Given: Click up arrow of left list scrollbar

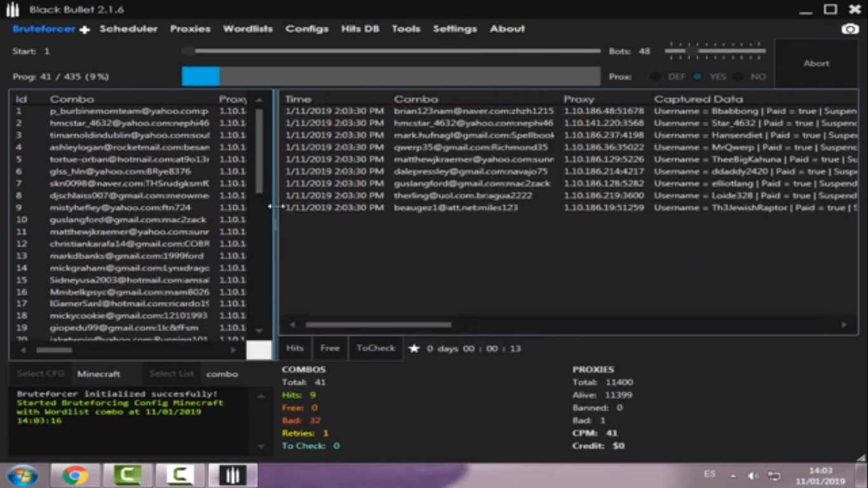Looking at the screenshot, I should (x=259, y=100).
